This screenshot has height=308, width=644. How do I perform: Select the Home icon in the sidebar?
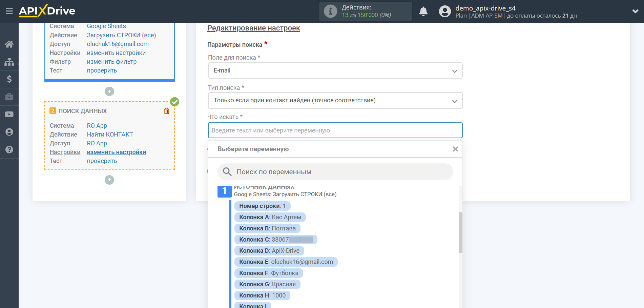(9, 44)
